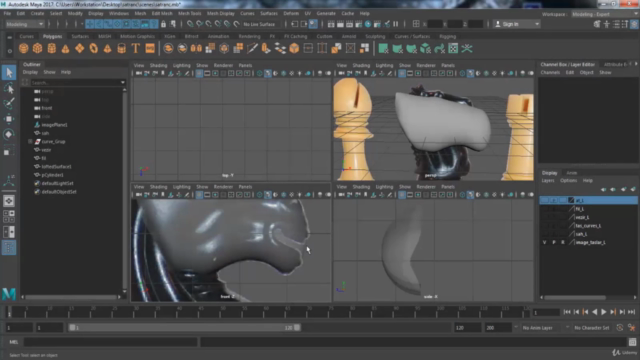Click the Mirror shelf icon
This screenshot has height=360, width=640.
[x=196, y=49]
